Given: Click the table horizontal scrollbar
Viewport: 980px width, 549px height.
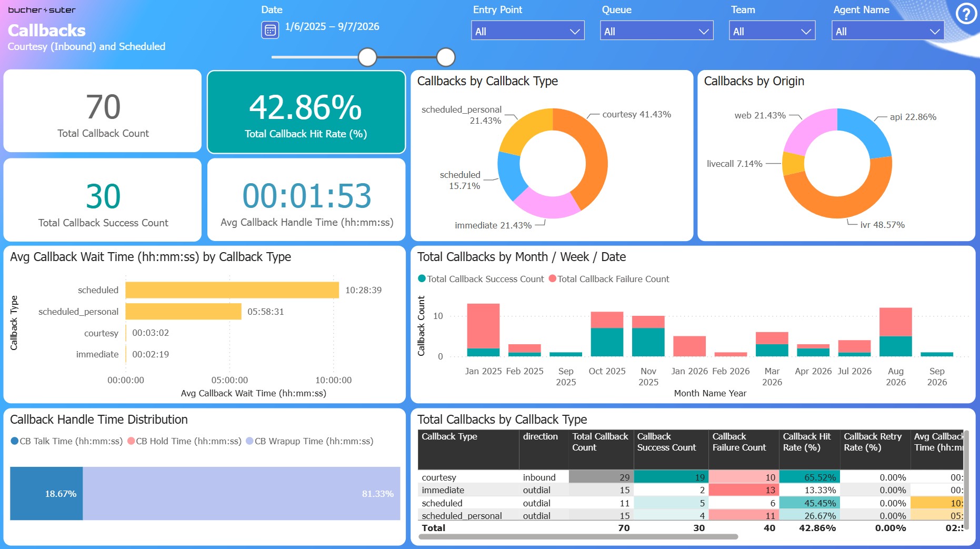Looking at the screenshot, I should pyautogui.click(x=578, y=537).
